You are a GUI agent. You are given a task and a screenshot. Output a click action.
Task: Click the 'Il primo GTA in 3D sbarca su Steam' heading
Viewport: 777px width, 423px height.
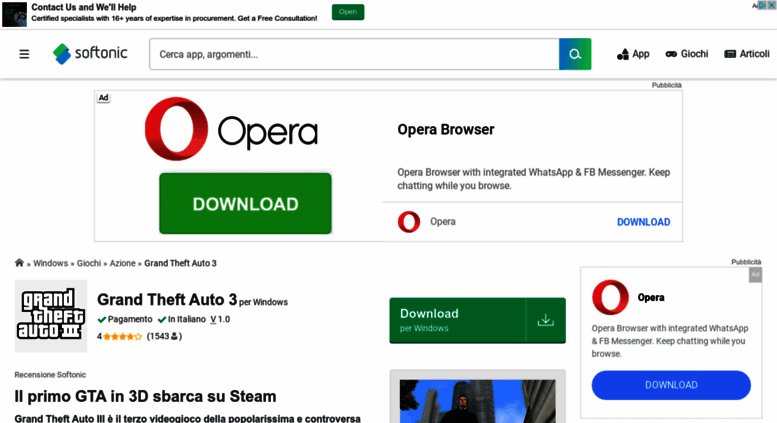[x=145, y=396]
